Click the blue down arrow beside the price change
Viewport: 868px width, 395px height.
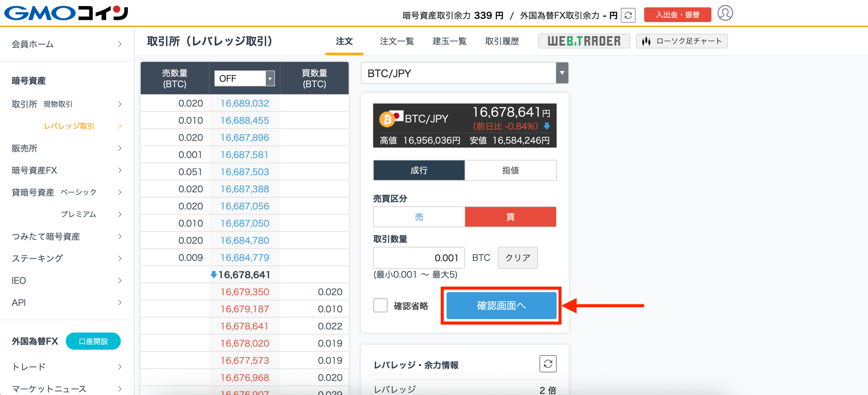click(547, 126)
